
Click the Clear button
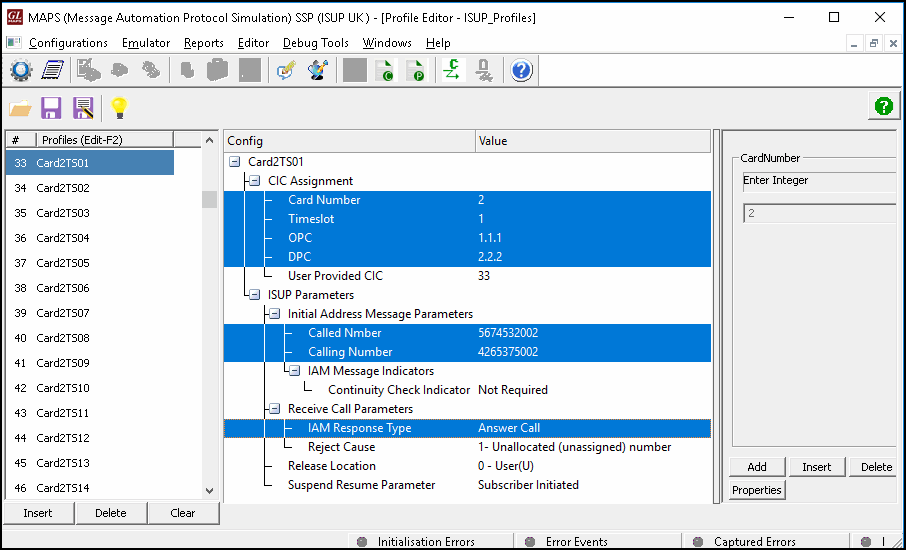pos(183,513)
